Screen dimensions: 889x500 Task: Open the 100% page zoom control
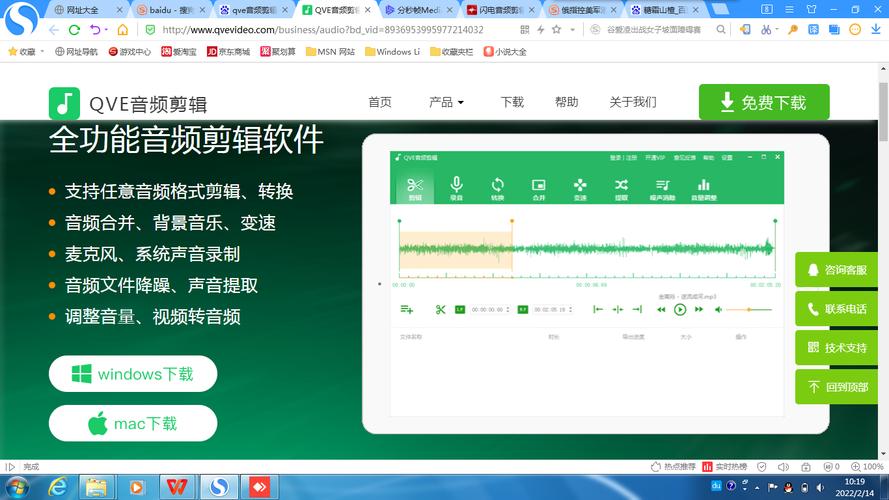[867, 467]
